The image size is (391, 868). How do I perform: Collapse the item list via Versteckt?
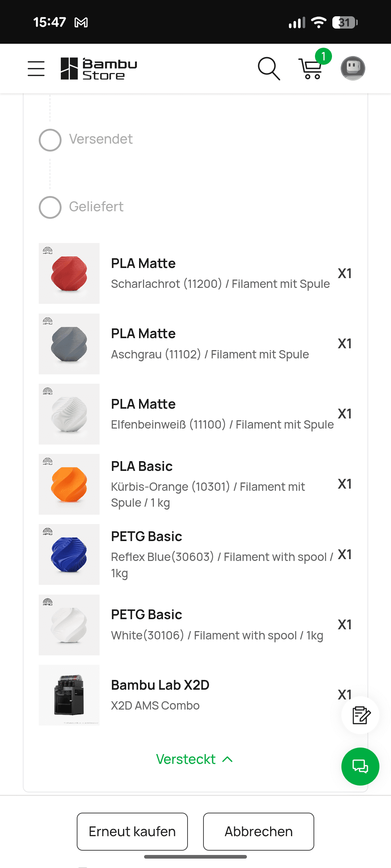tap(186, 759)
